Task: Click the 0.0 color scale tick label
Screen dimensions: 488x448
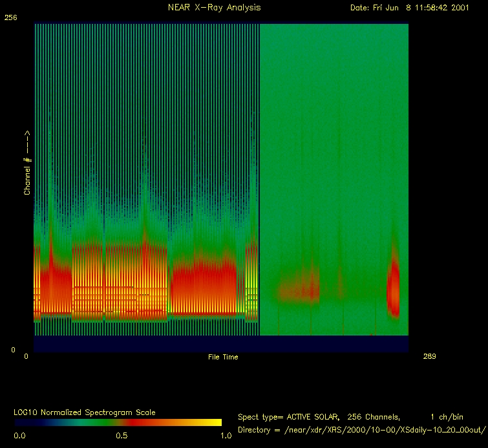Action: click(21, 436)
